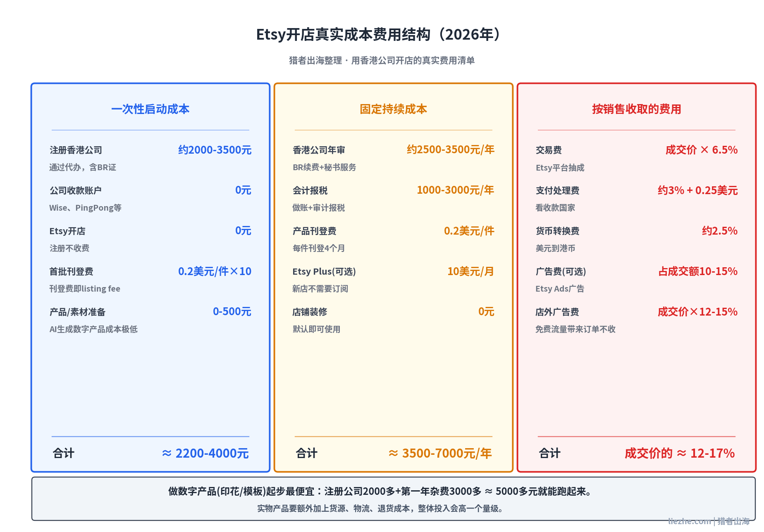Click the value '约2000-3500元'

(x=215, y=150)
